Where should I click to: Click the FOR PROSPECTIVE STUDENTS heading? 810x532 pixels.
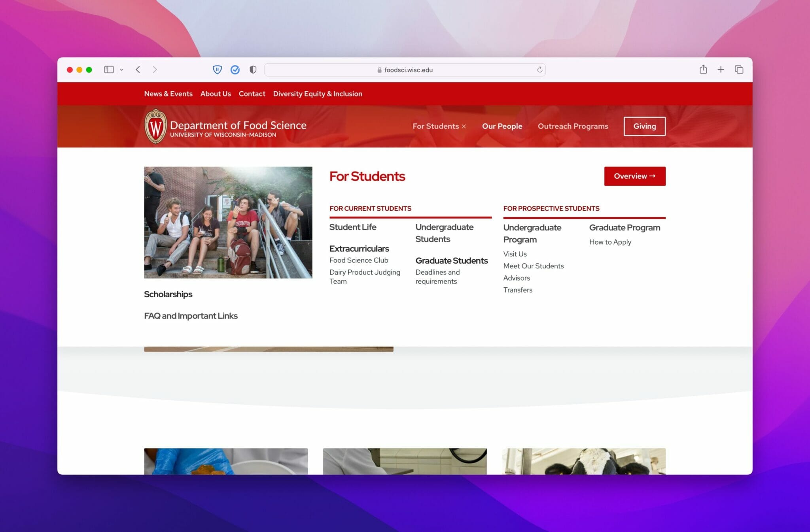tap(551, 208)
